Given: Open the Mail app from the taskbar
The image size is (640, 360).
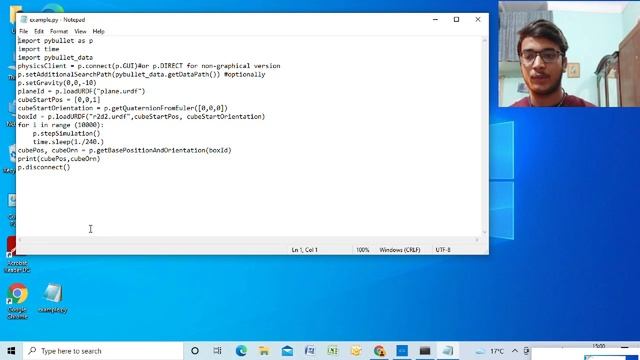Looking at the screenshot, I should (x=287, y=351).
